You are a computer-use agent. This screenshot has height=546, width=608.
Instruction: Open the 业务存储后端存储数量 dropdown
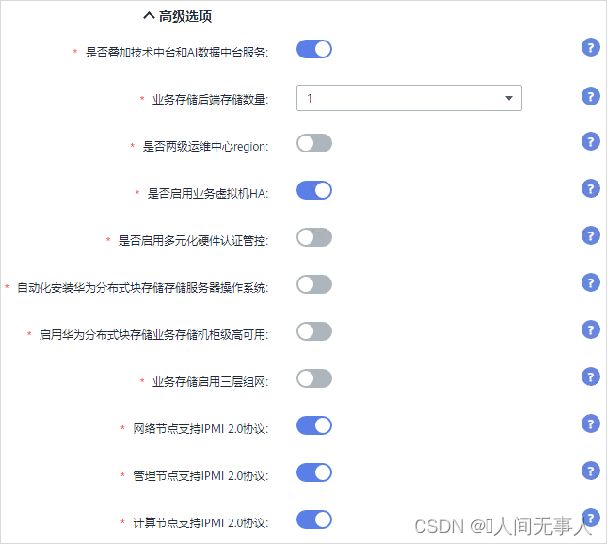(409, 98)
